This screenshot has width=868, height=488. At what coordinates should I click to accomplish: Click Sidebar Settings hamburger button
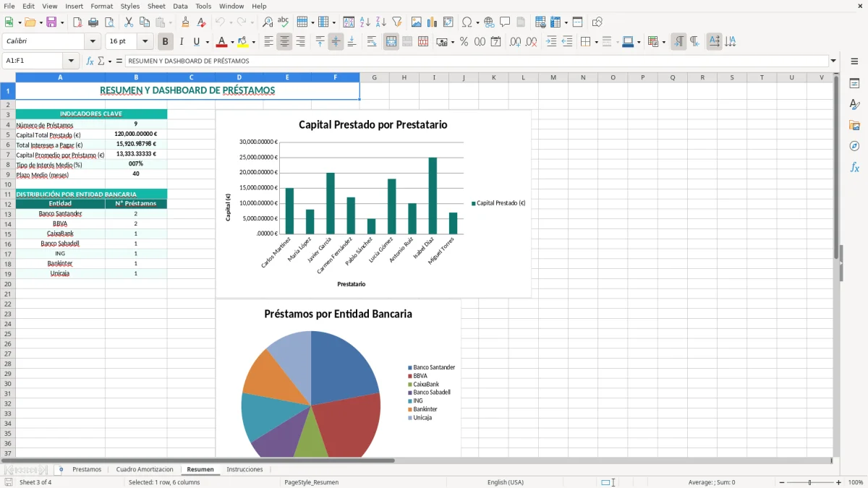point(854,61)
